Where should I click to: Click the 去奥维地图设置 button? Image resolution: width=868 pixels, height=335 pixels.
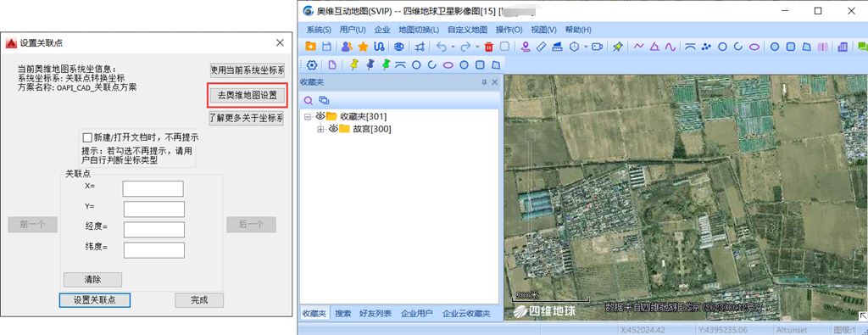coord(247,95)
